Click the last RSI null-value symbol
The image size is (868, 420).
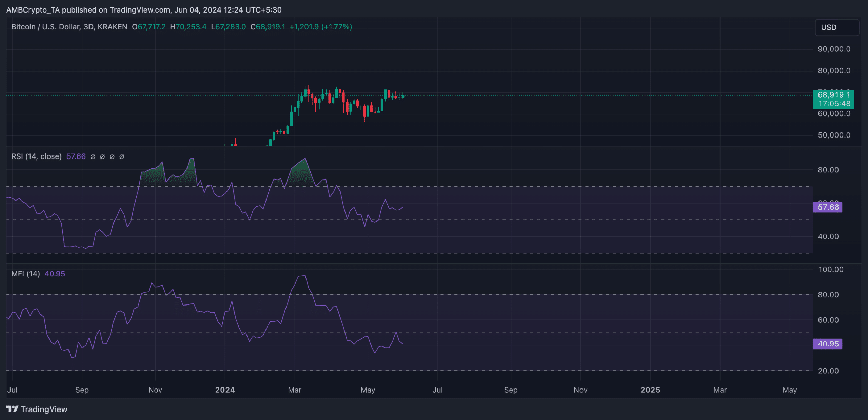(x=122, y=156)
